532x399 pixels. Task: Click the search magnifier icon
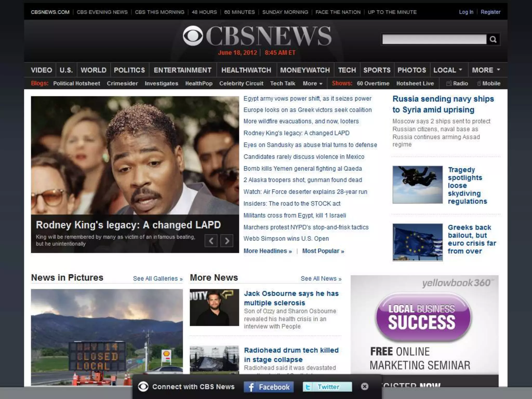tap(493, 39)
